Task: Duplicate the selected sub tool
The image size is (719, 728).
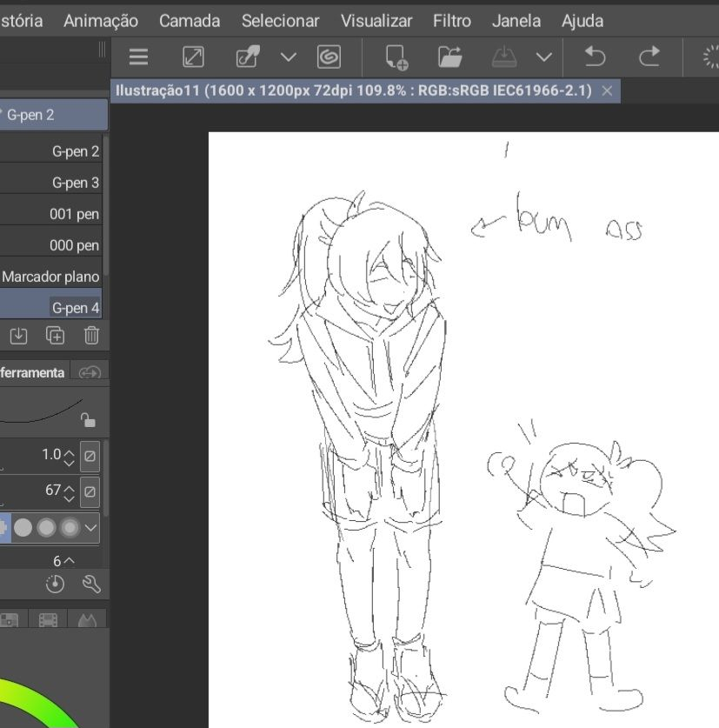Action: tap(55, 336)
